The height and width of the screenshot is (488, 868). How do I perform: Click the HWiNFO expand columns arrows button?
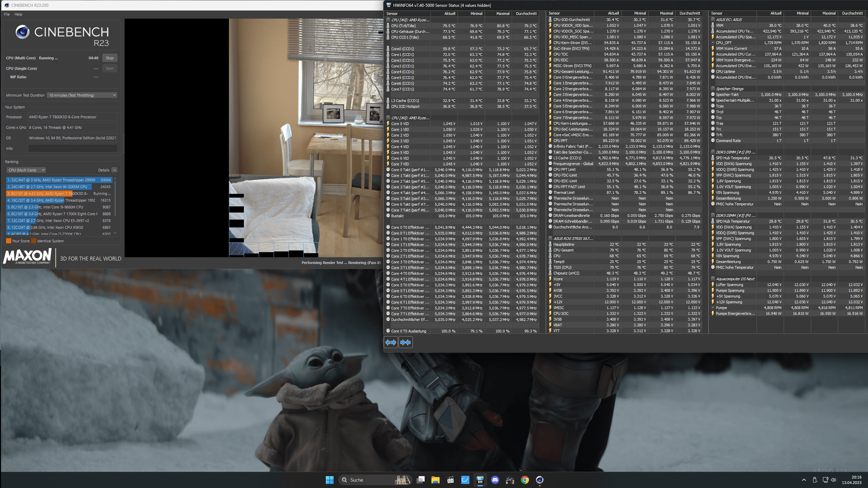click(x=390, y=342)
